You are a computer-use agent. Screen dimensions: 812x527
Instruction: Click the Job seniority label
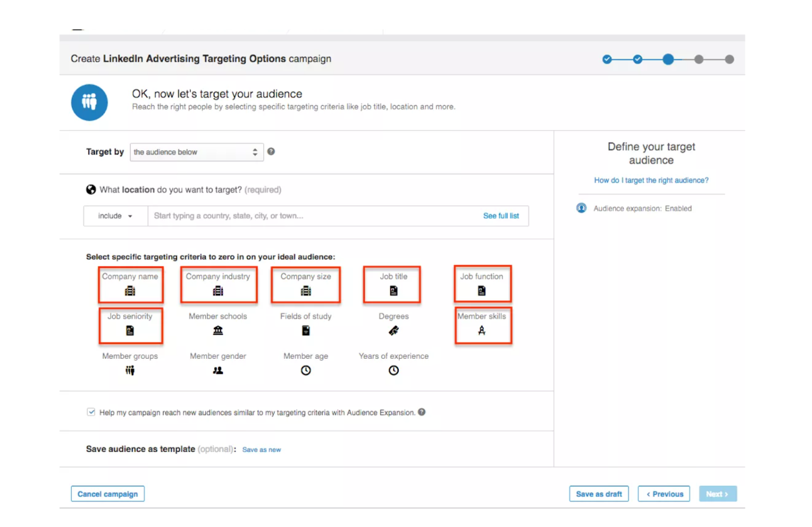[x=130, y=316]
